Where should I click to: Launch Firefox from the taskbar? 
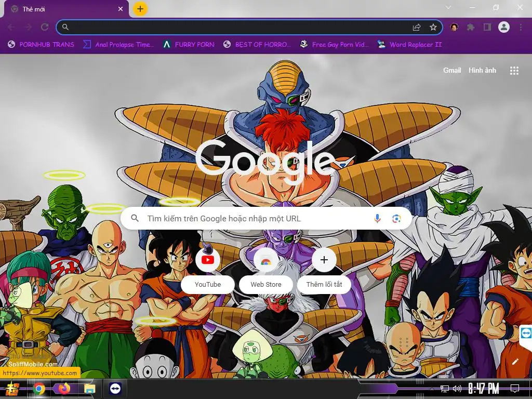pos(64,389)
